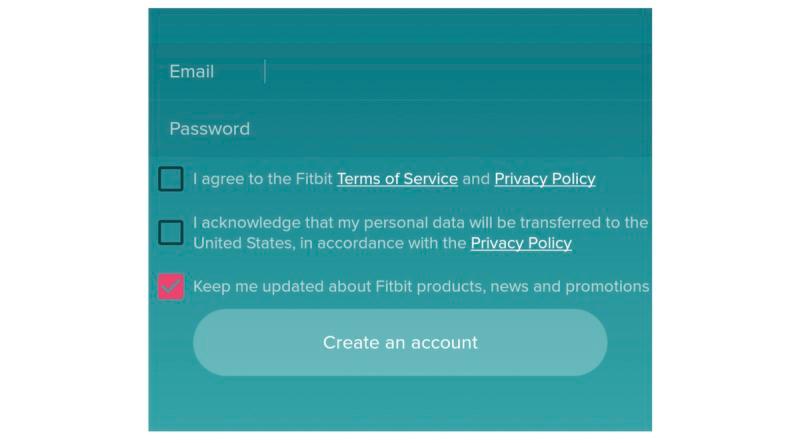Uncheck the Keep me updated checkbox
800x443 pixels.
[x=171, y=287]
